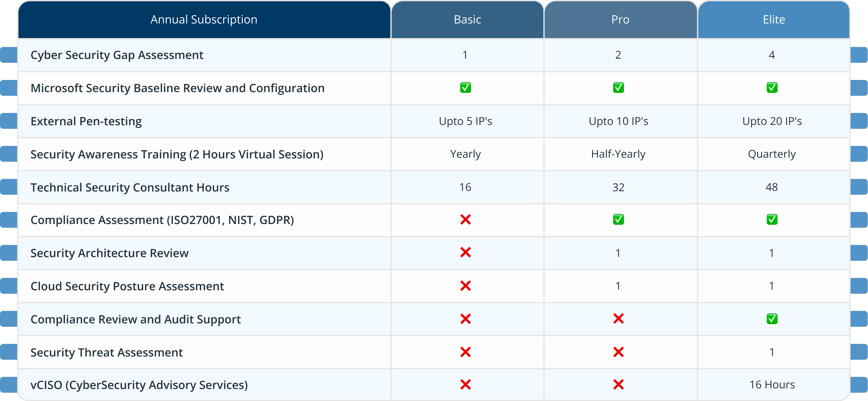Click Elite checkmark for Microsoft Security Baseline
Image resolution: width=868 pixels, height=401 pixels.
(772, 87)
